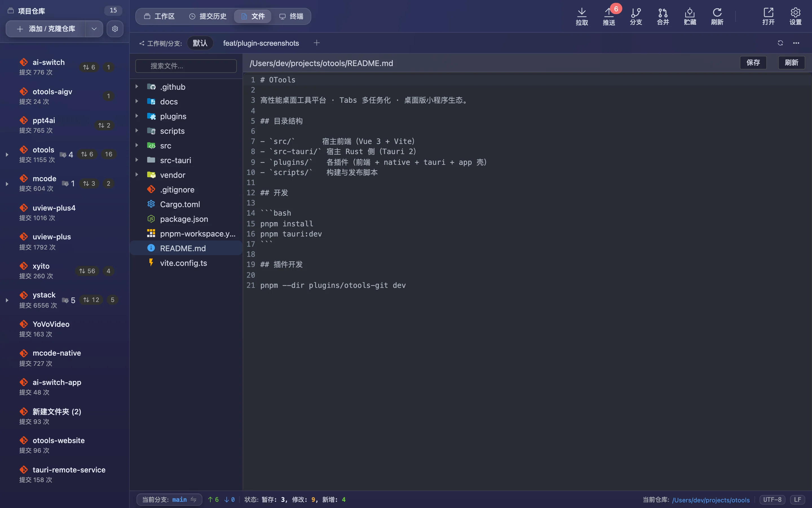
Task: Click the Open (打开) external icon
Action: [x=768, y=16]
